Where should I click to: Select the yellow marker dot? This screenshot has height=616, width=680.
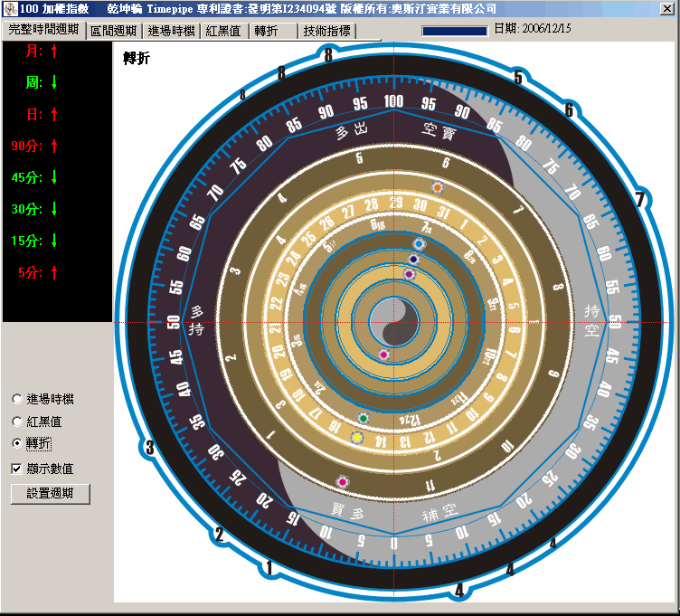pos(357,438)
